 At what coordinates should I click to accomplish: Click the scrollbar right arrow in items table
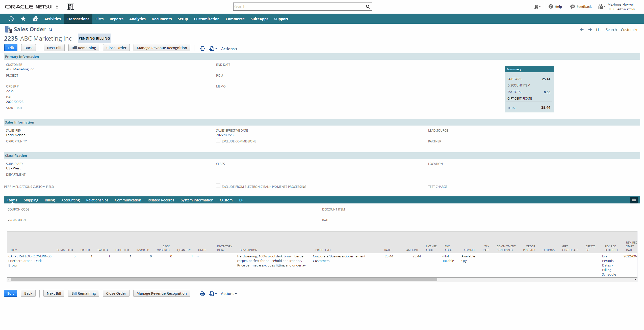(x=635, y=280)
